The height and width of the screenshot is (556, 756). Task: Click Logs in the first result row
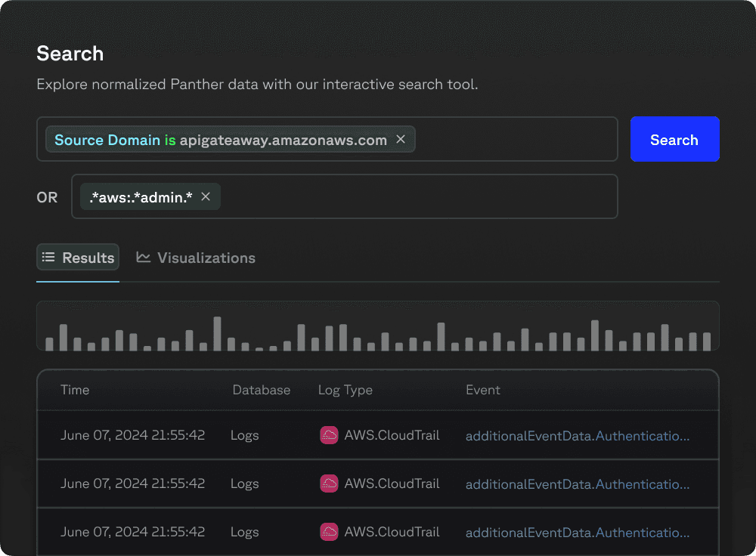click(244, 436)
